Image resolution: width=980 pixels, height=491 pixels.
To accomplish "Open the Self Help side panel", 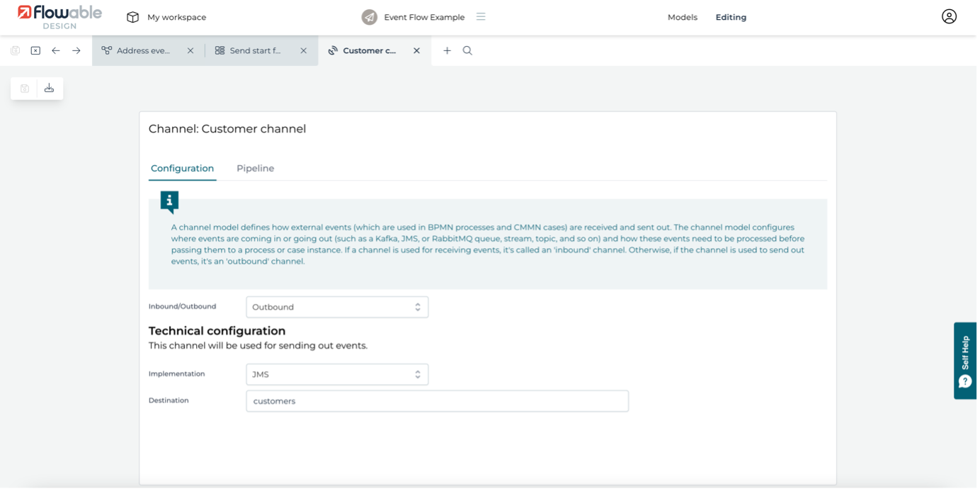I will [x=965, y=361].
